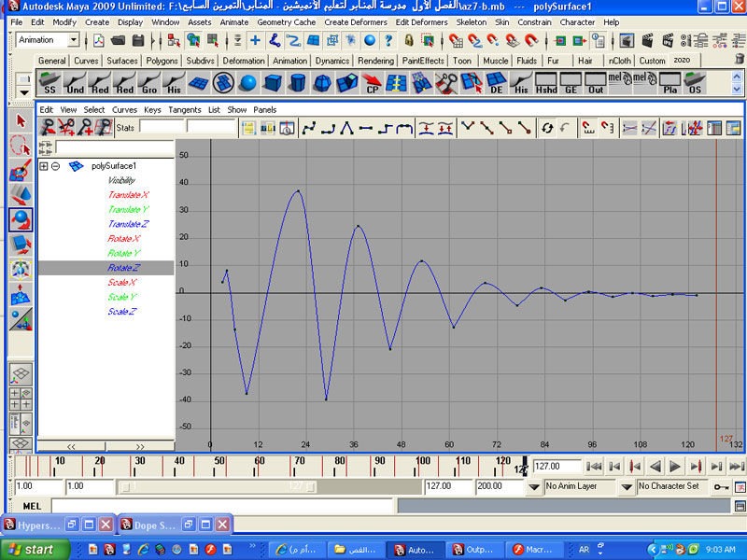Play the animation forwards
Screen dimensions: 747x560
coord(674,466)
